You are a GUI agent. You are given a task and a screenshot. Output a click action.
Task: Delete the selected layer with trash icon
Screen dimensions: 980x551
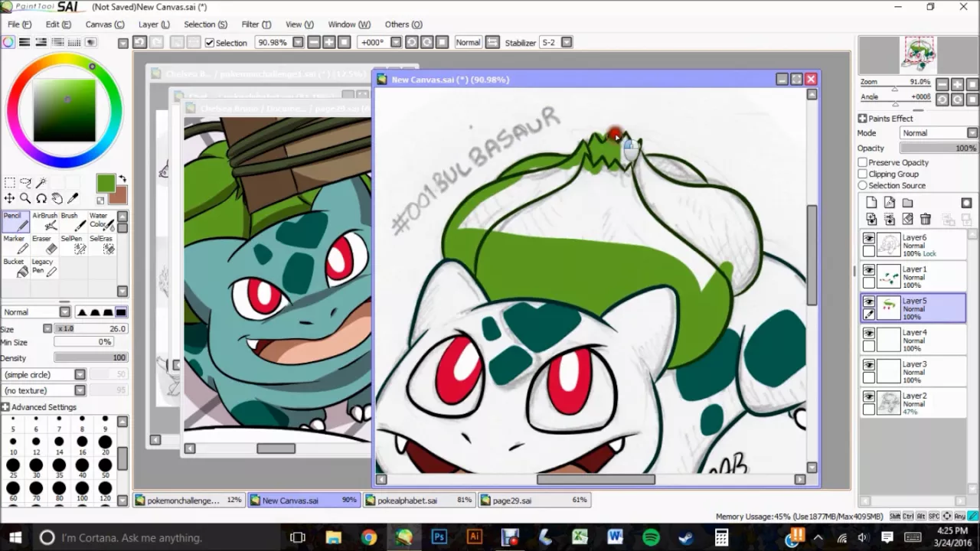pyautogui.click(x=925, y=220)
